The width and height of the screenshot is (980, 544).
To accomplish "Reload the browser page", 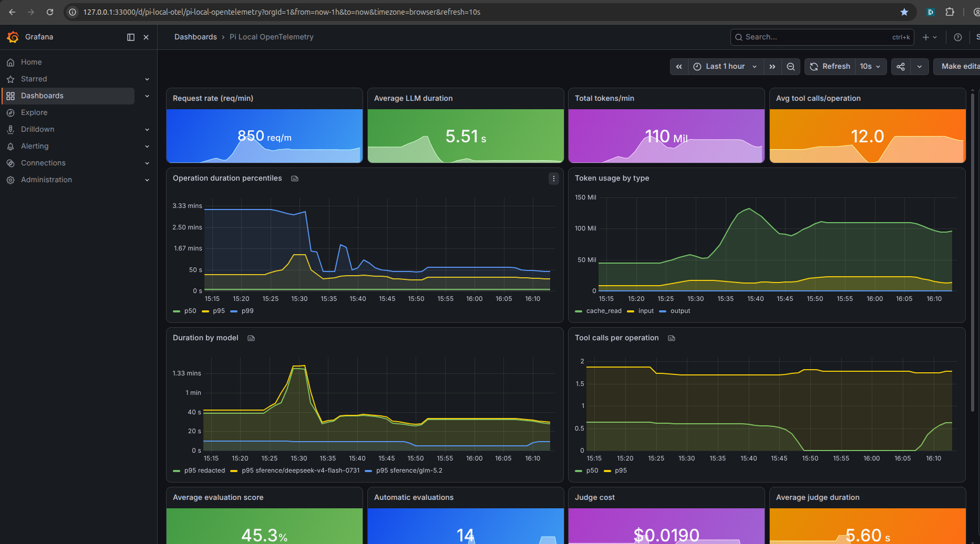I will 50,12.
